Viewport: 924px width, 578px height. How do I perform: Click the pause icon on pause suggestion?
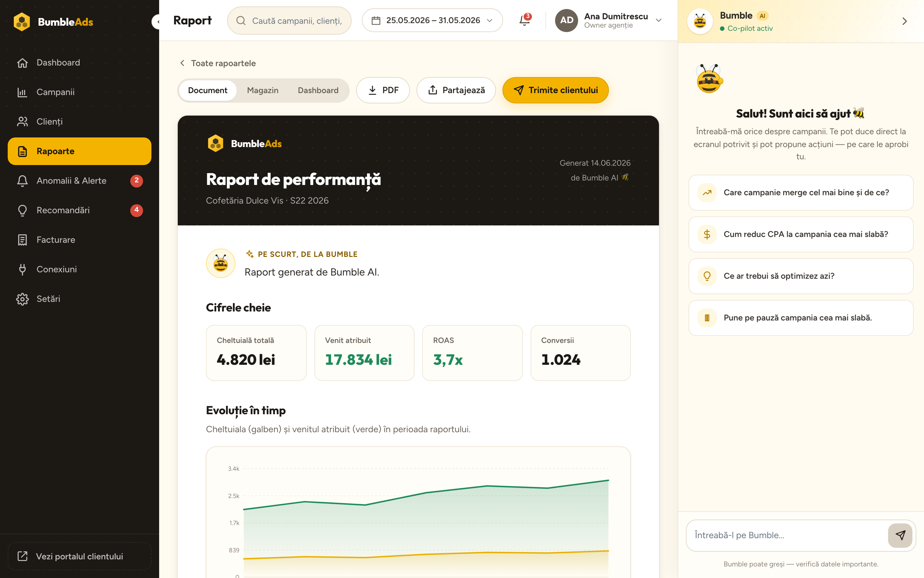pos(707,318)
